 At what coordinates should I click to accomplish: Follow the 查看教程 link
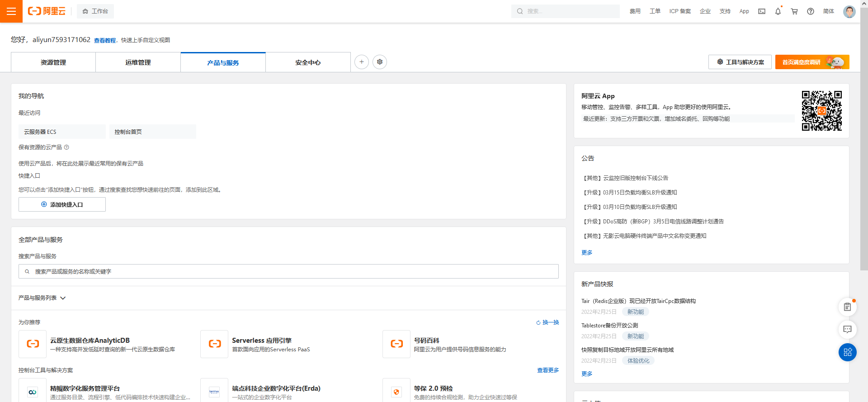[105, 40]
